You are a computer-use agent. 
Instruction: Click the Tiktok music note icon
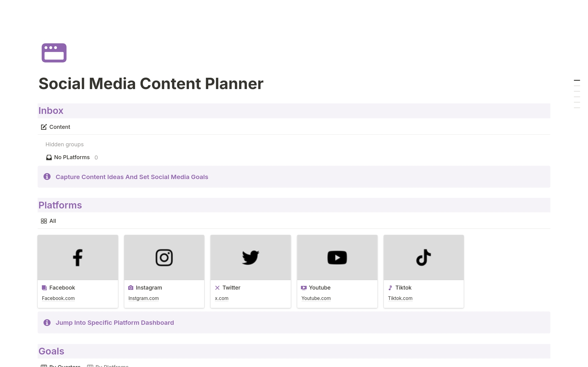[x=390, y=288]
